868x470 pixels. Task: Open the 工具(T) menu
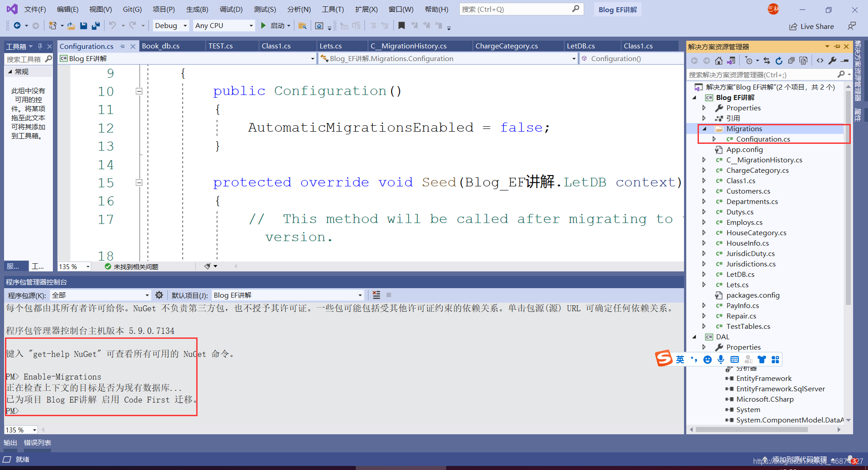[x=333, y=9]
